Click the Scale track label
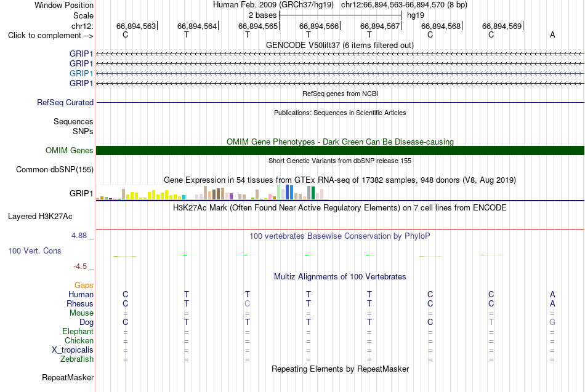Image resolution: width=585 pixels, height=392 pixels. tap(83, 15)
